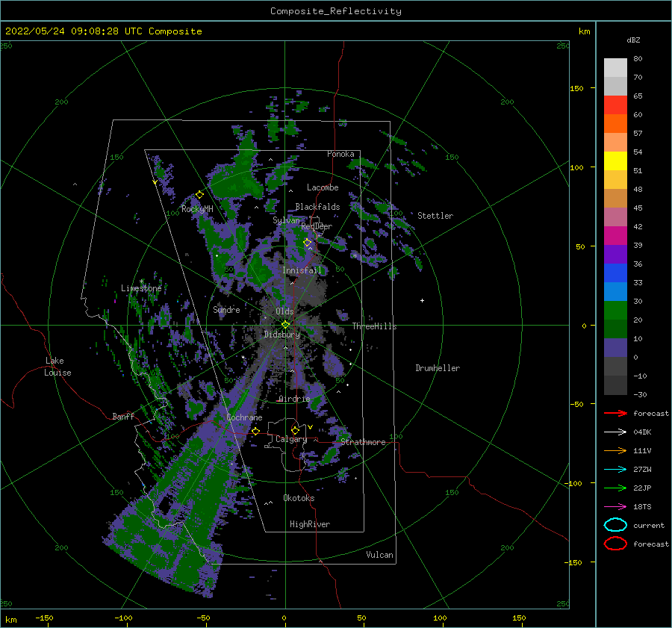Select the RockyMH label
Image resolution: width=672 pixels, height=628 pixels.
(197, 209)
